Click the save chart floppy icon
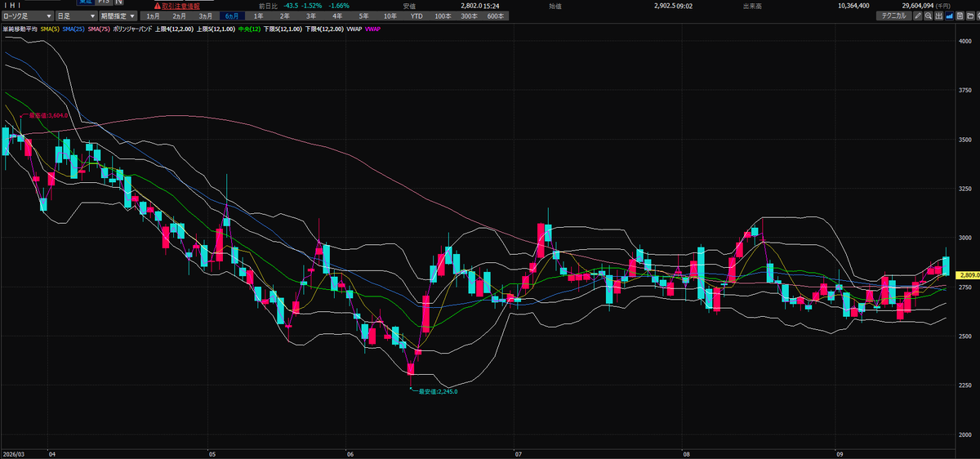980x459 pixels. coord(960,16)
